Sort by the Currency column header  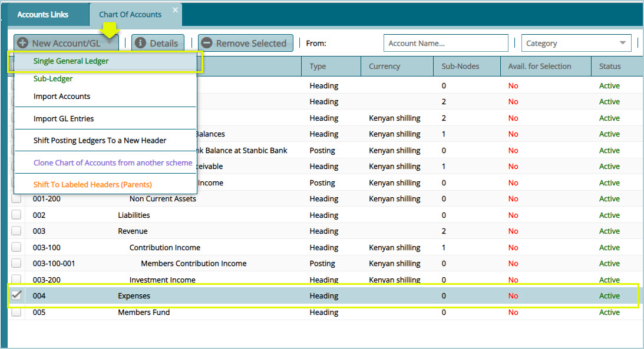point(397,66)
